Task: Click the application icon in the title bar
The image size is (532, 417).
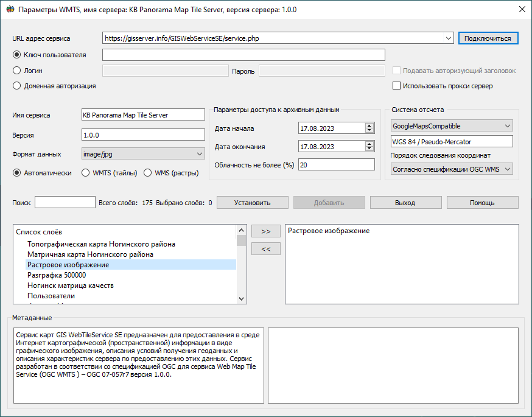Action: point(10,9)
